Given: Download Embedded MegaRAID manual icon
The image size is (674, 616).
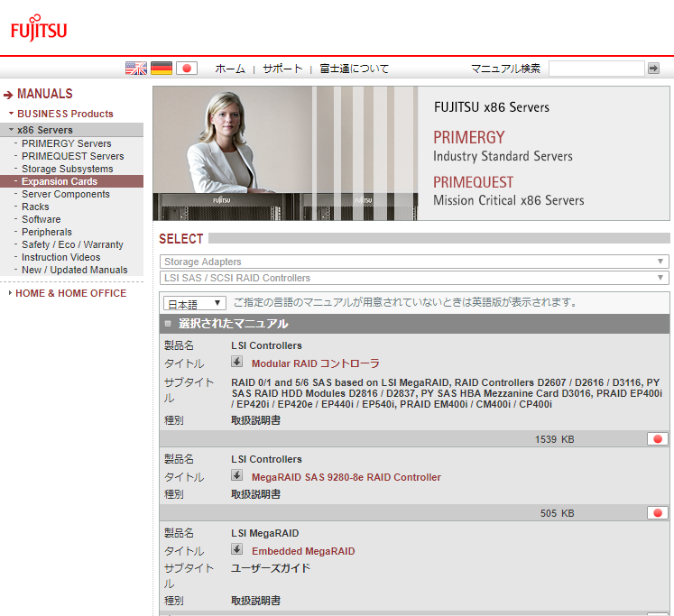Looking at the screenshot, I should pos(236,549).
